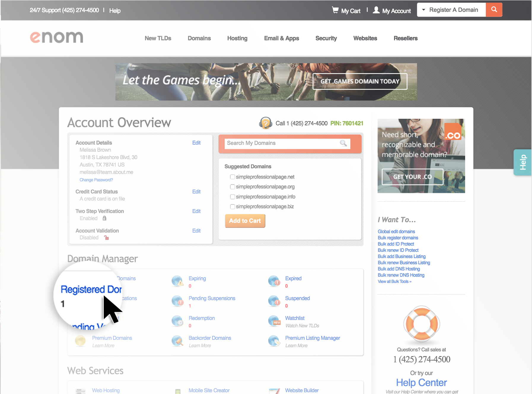Open the Watchlist NEW globe icon

pos(274,321)
